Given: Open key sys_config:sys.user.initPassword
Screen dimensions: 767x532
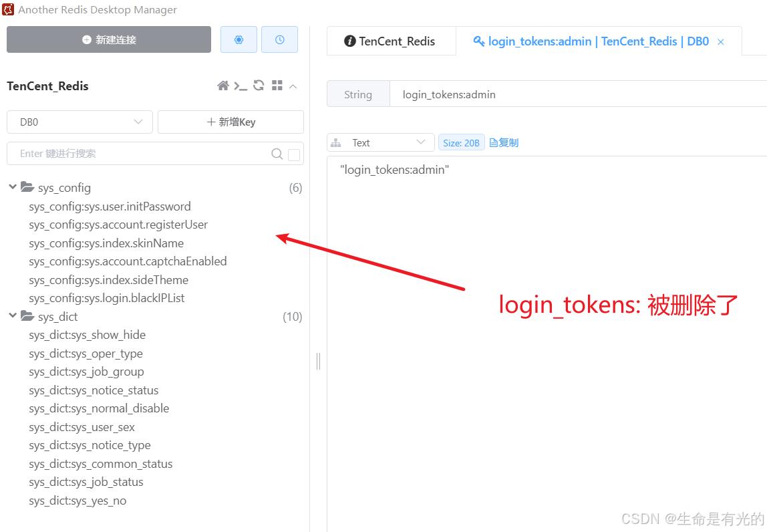Looking at the screenshot, I should pyautogui.click(x=110, y=207).
